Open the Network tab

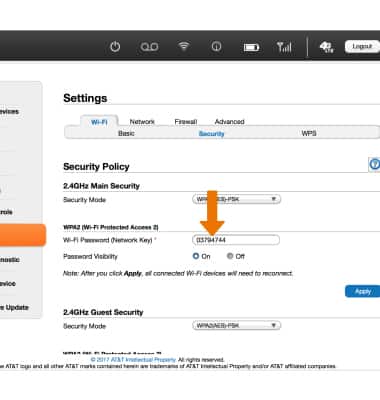coord(142,122)
